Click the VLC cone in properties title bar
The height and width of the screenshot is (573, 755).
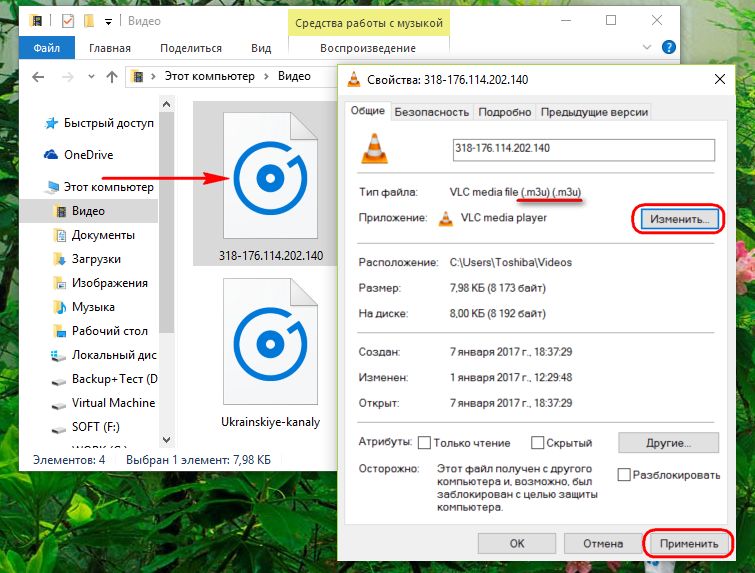click(354, 79)
